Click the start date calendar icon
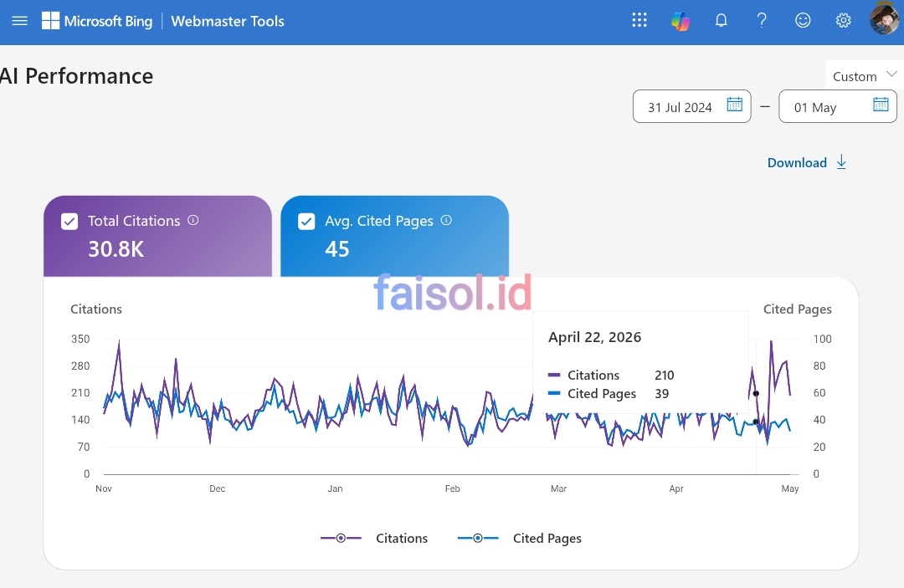This screenshot has height=588, width=904. 734,105
